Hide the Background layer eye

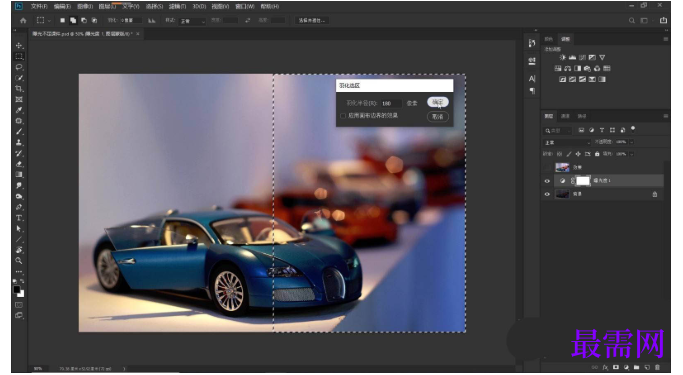point(548,194)
